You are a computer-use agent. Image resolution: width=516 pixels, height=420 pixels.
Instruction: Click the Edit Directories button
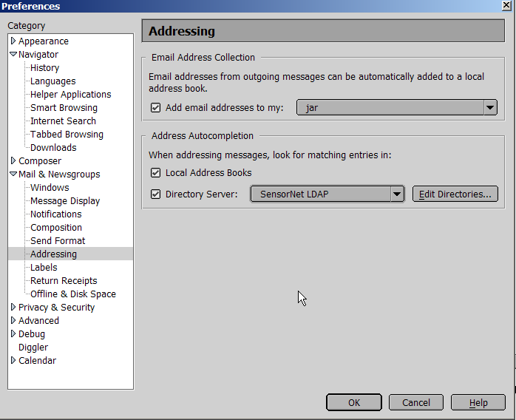pyautogui.click(x=455, y=194)
